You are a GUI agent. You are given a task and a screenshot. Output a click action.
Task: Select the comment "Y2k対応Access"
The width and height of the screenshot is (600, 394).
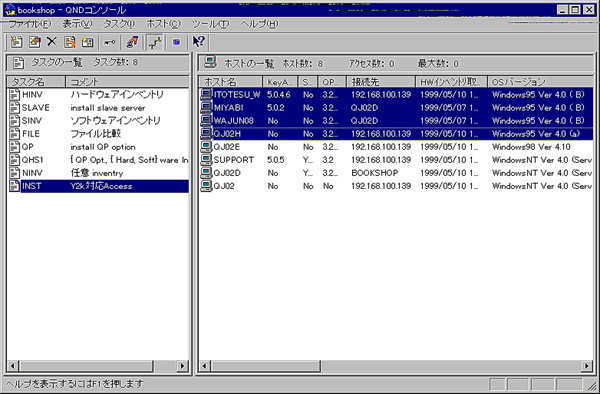[x=101, y=186]
